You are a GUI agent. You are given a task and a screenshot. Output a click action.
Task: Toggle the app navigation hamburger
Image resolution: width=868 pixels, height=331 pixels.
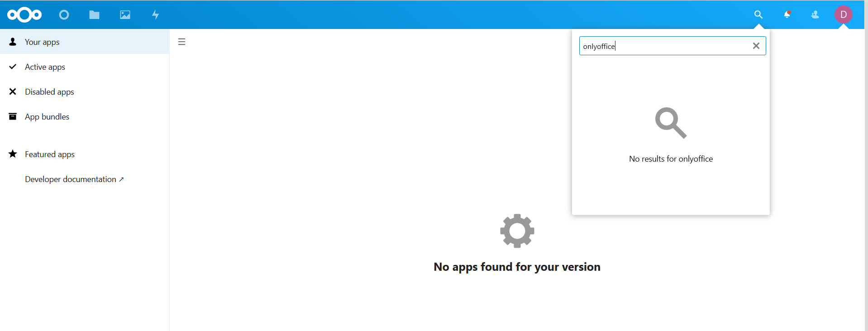182,42
